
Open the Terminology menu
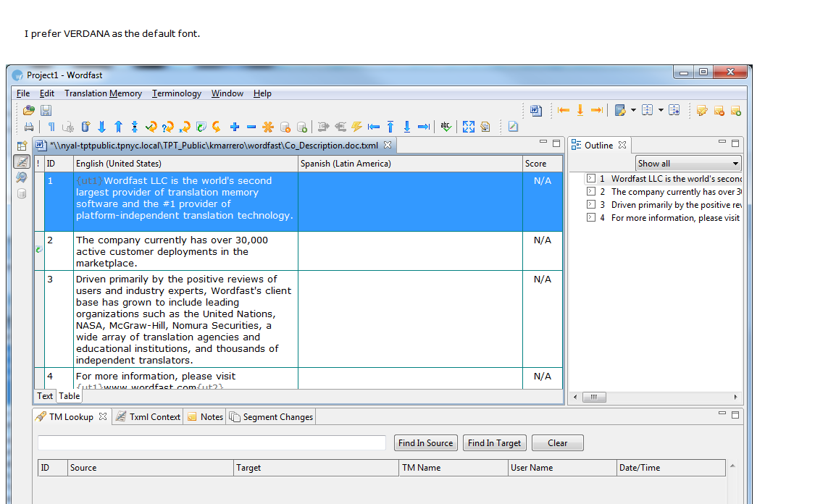pos(177,93)
